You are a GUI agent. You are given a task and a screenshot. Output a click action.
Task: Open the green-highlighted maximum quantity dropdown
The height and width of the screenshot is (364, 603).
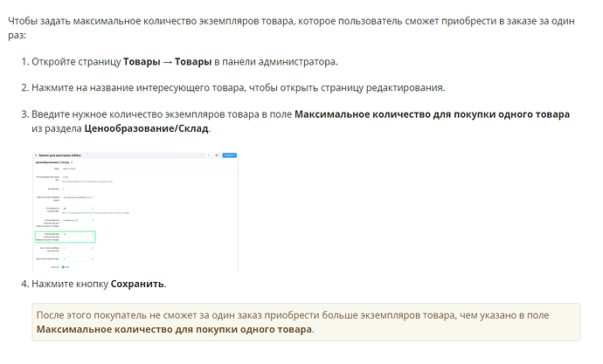pos(78,235)
